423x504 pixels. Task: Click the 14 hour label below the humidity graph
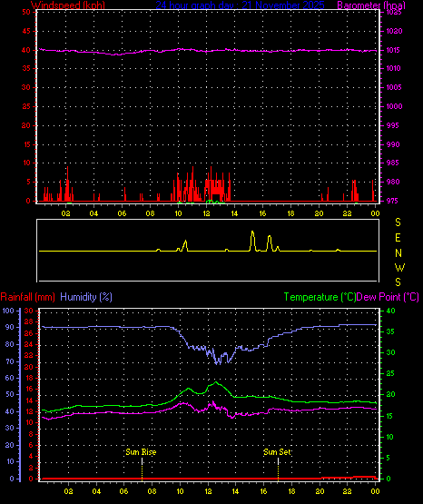[235, 491]
